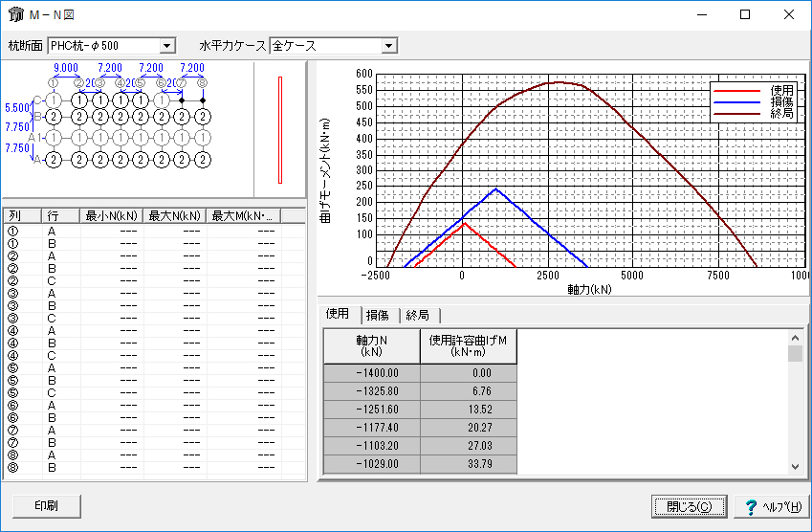Switch to the 終局 tab
The height and width of the screenshot is (532, 812).
pos(417,315)
